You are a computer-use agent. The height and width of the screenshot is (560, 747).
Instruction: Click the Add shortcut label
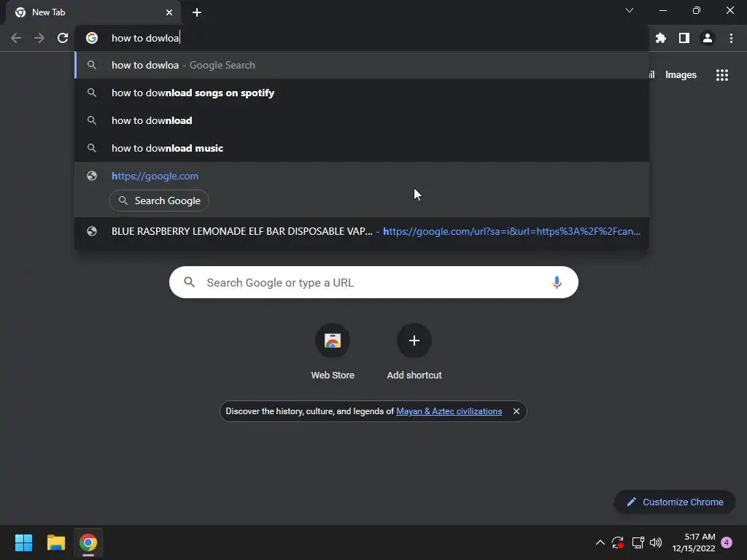click(414, 376)
